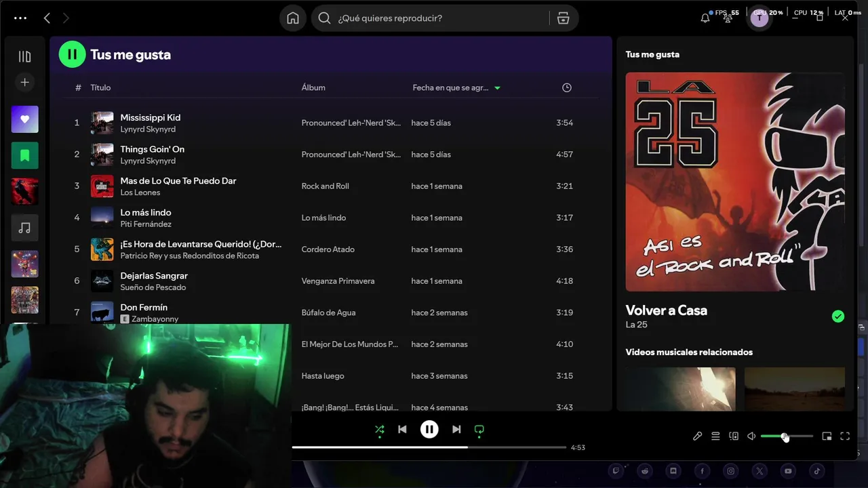Go to Spotify Home
This screenshot has height=488, width=868.
click(x=293, y=18)
